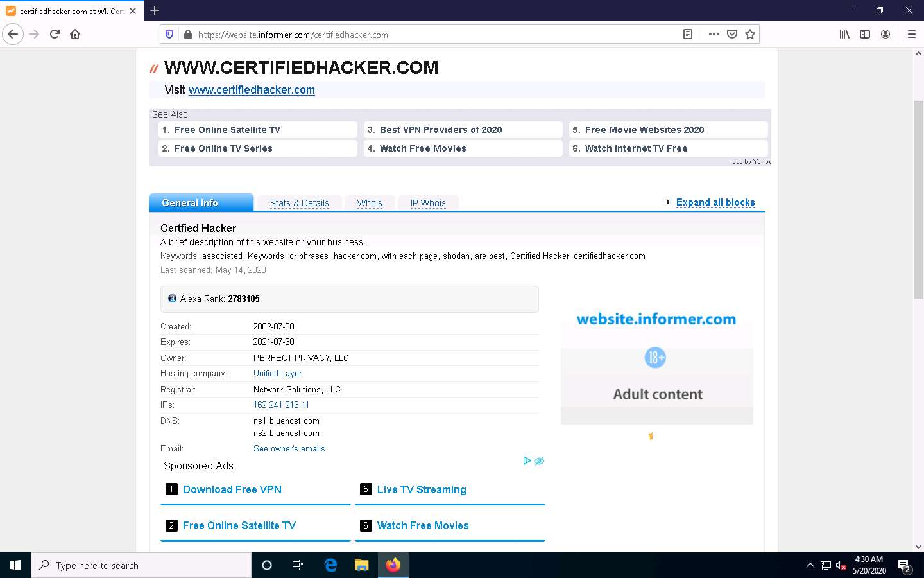Open Cortana circle on taskbar
Image resolution: width=924 pixels, height=578 pixels.
(x=267, y=565)
